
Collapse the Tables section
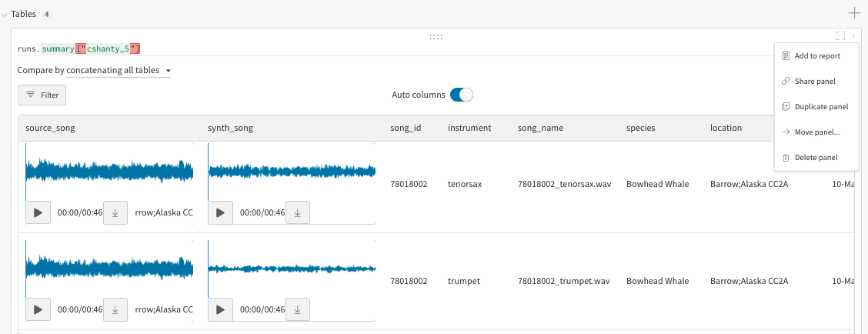(x=5, y=15)
